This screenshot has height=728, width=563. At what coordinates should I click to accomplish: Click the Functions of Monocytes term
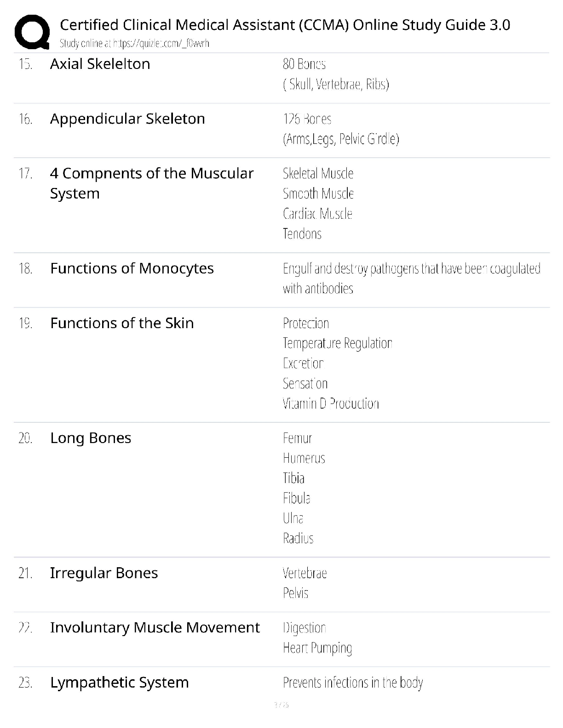coord(132,268)
